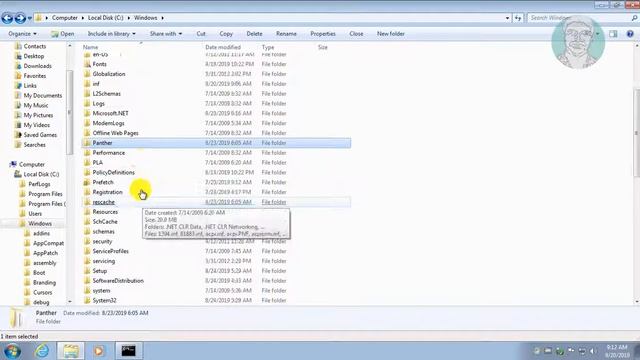Click the System32 folder icon
The width and height of the screenshot is (640, 360).
click(x=87, y=300)
